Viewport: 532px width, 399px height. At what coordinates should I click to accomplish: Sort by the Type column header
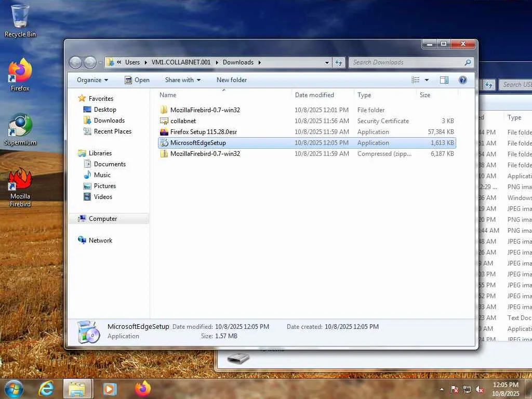tap(385, 95)
